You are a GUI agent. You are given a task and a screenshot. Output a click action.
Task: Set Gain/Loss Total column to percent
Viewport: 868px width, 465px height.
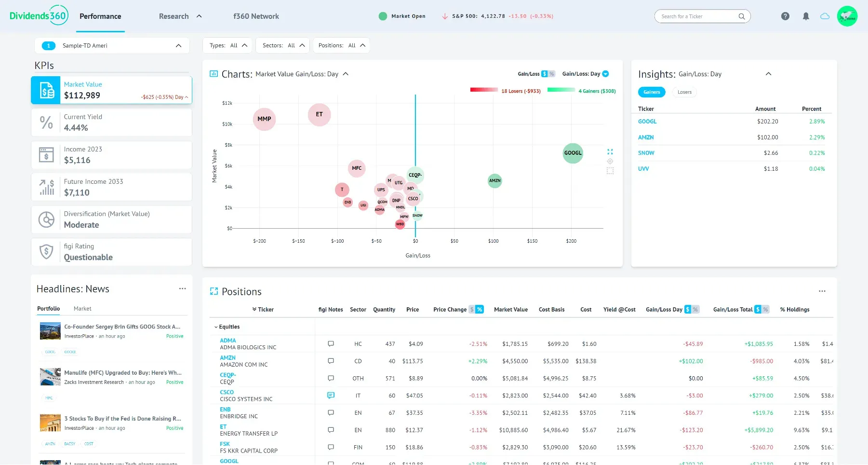tap(765, 309)
